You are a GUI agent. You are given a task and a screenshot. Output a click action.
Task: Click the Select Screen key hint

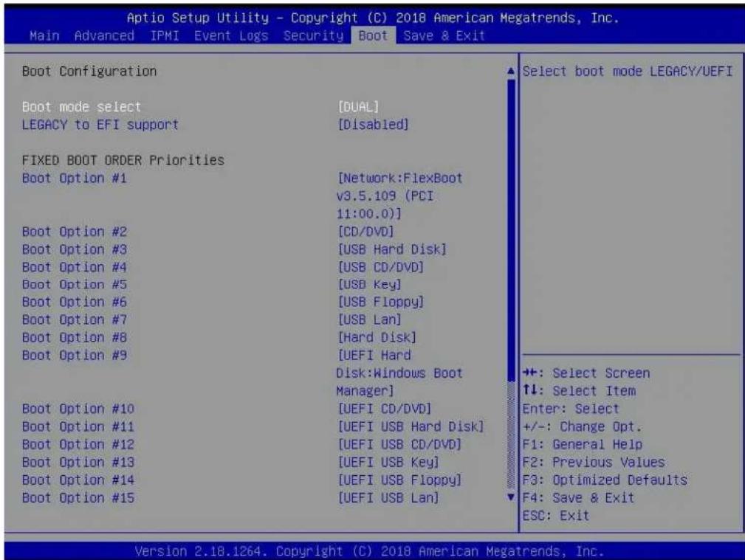[586, 373]
